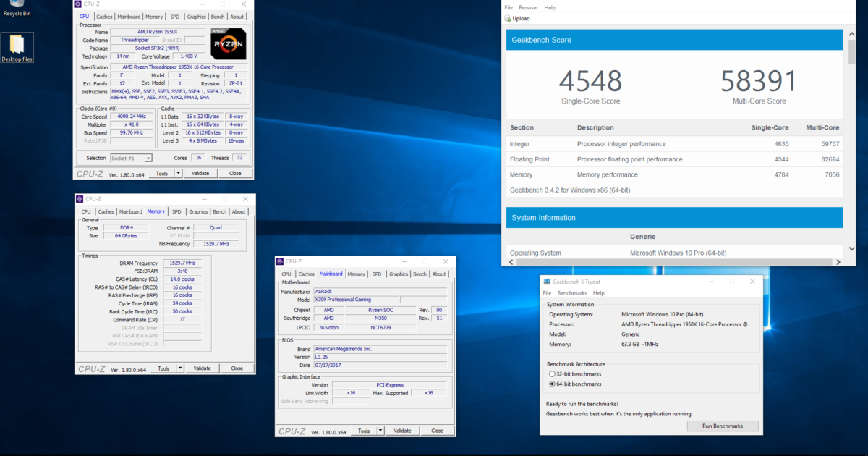Click the Validate button in CPU-Z

click(200, 173)
